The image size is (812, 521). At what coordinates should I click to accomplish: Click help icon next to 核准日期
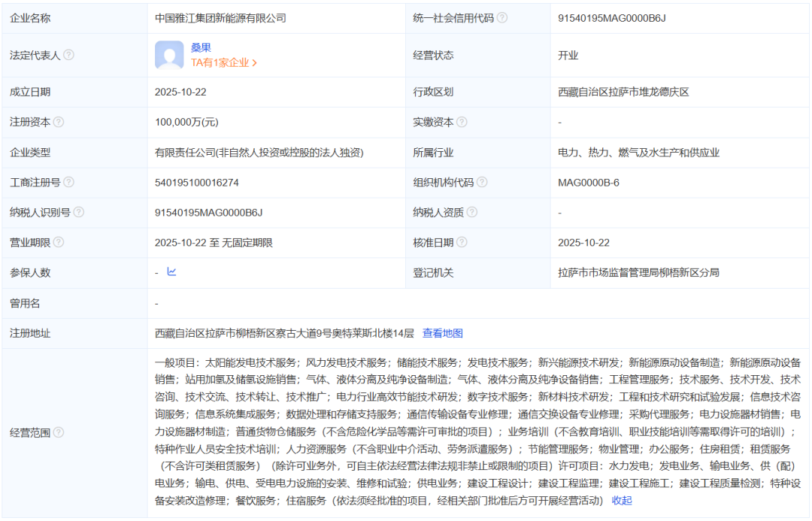(x=462, y=243)
